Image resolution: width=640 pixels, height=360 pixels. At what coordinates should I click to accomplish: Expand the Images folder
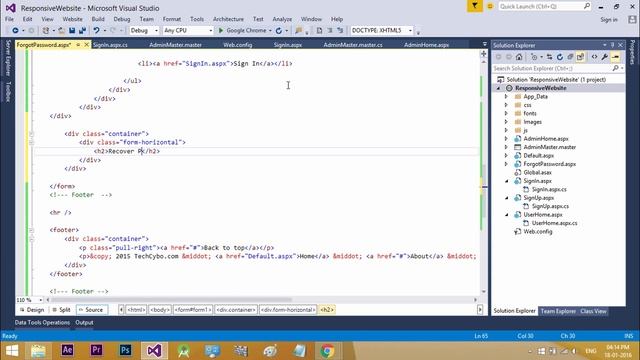click(506, 122)
